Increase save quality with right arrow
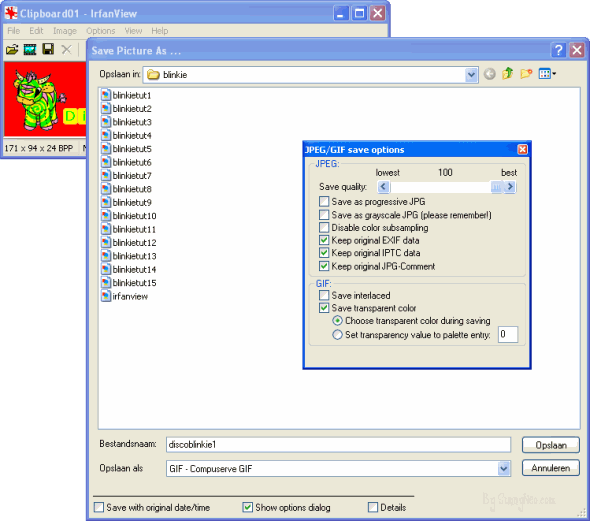590x521 pixels. click(x=510, y=187)
